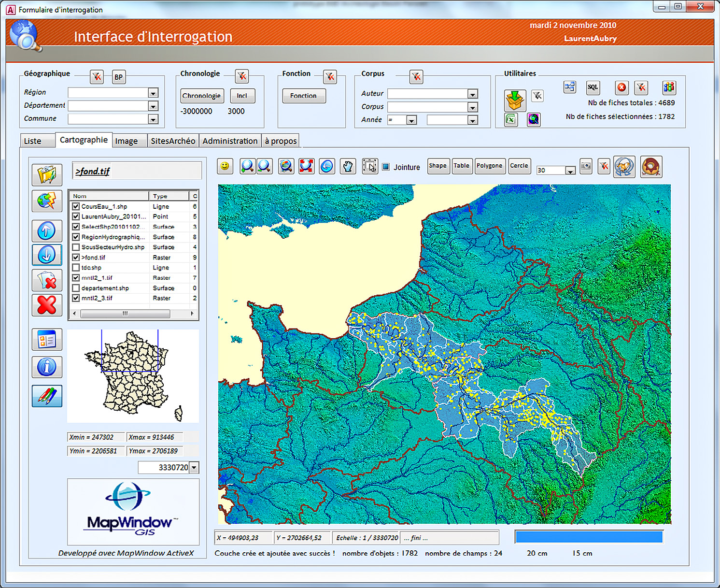The width and height of the screenshot is (720, 588).
Task: Clear the Chronologie filter icon
Action: click(242, 76)
